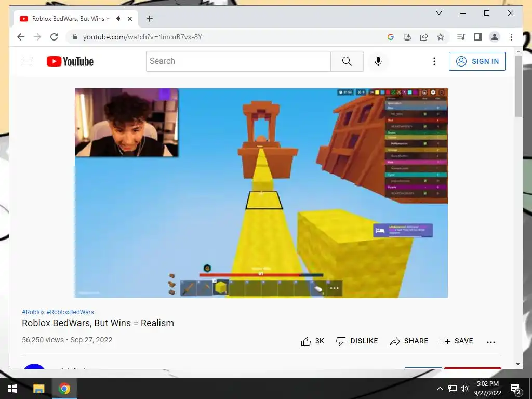Open the media controls icon in Chrome toolbar
This screenshot has width=532, height=399.
(461, 37)
